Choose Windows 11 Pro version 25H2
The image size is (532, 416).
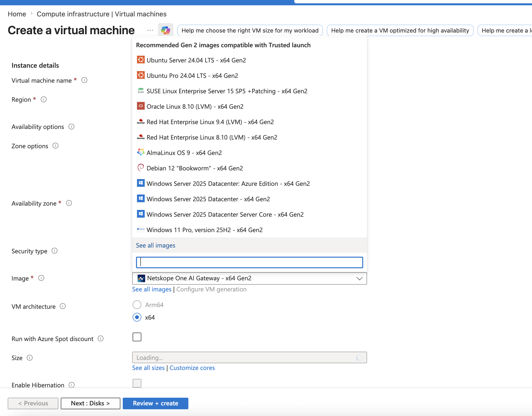[249, 230]
